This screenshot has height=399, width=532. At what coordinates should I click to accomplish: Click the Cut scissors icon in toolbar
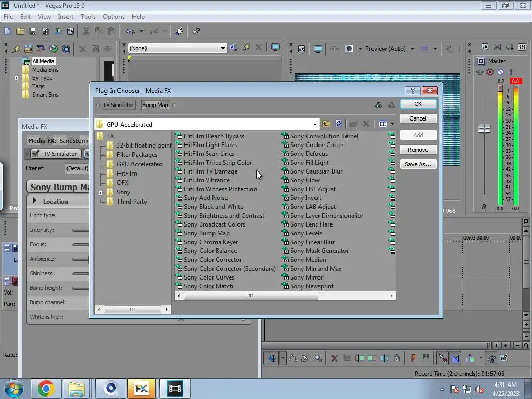[86, 31]
